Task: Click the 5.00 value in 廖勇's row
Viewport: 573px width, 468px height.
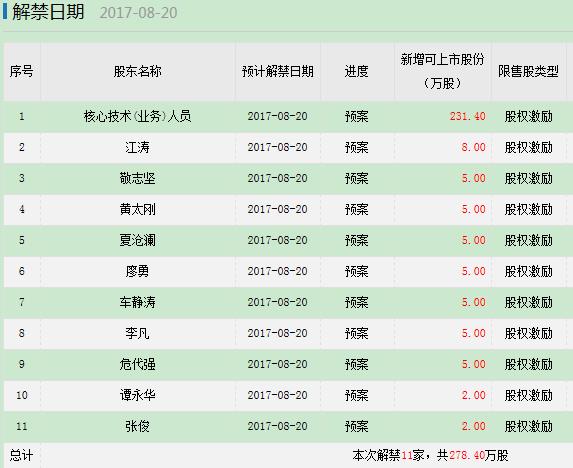Action: (473, 271)
